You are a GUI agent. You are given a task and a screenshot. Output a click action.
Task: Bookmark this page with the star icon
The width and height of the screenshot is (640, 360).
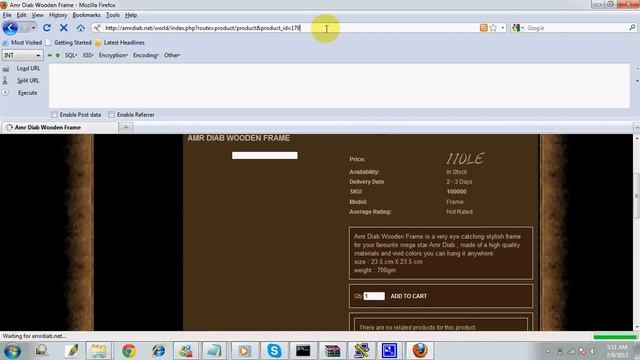click(x=493, y=28)
